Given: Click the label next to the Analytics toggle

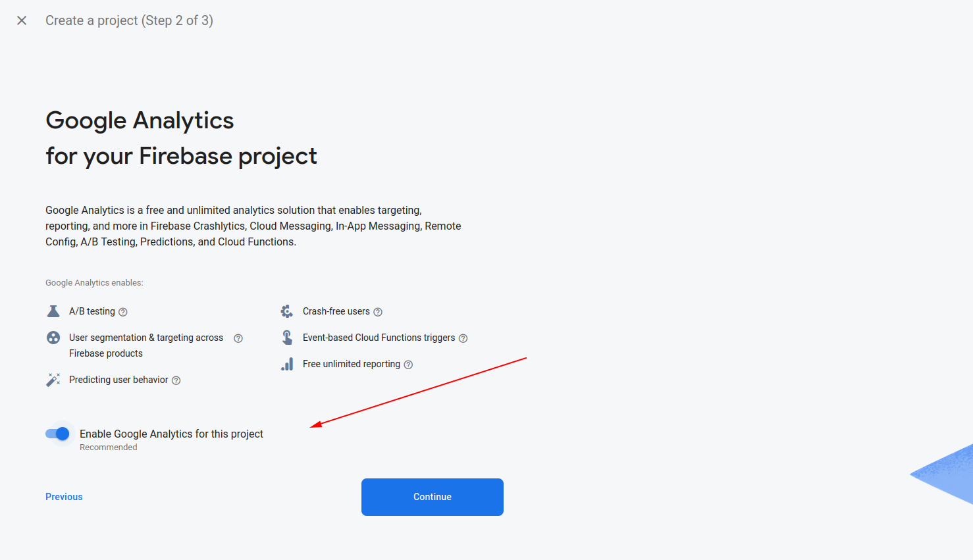Looking at the screenshot, I should 171,434.
